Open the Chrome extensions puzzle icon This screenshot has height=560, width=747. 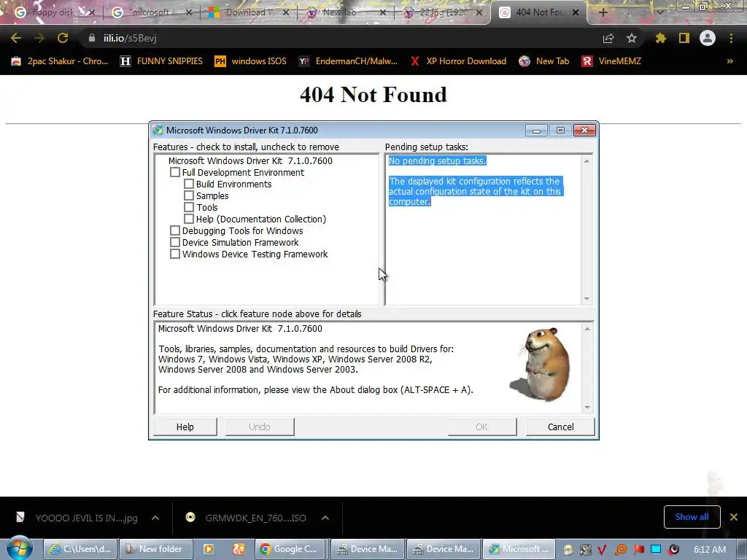click(660, 38)
